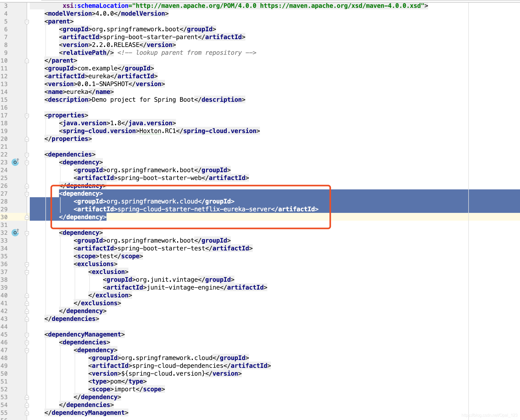Click the 'lookup parent from repository' comment
This screenshot has width=520, height=420.
187,53
